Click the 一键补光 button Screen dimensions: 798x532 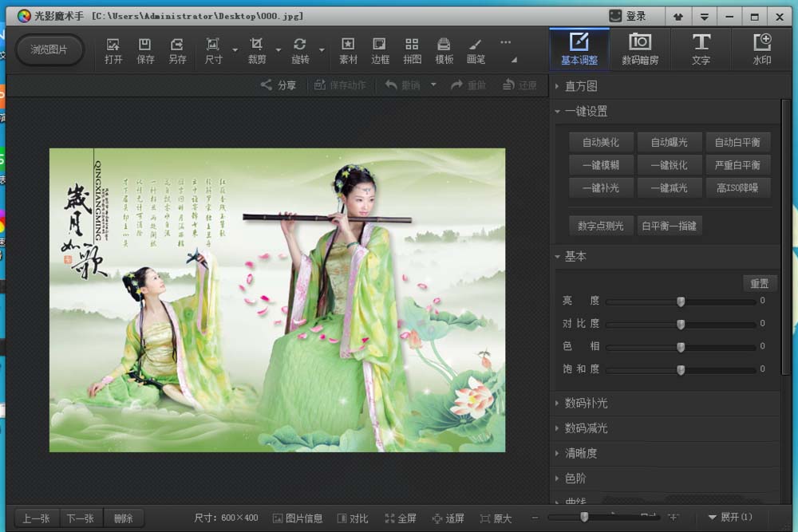[x=601, y=188]
